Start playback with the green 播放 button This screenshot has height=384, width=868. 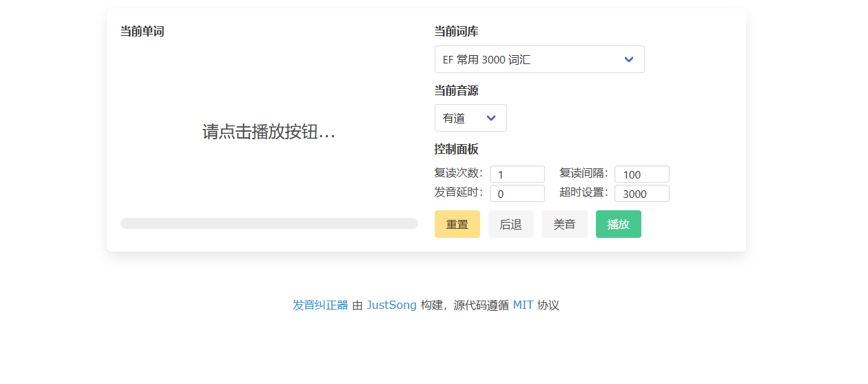click(618, 224)
